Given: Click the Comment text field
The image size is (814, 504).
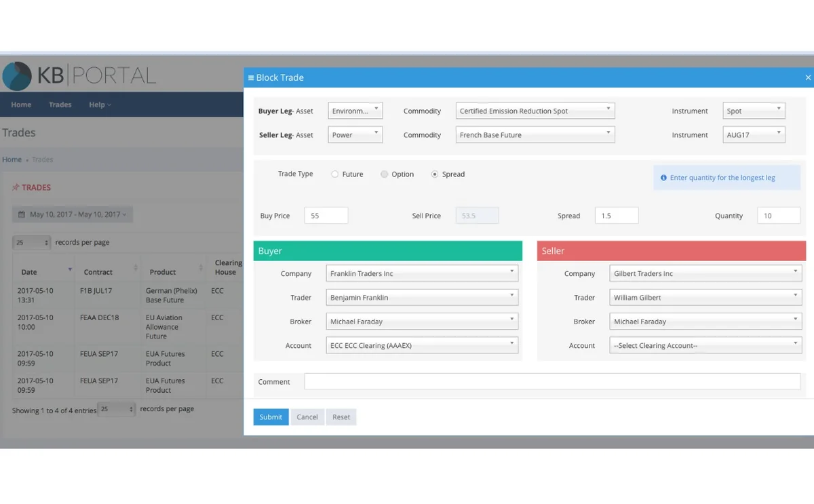Looking at the screenshot, I should tap(552, 382).
